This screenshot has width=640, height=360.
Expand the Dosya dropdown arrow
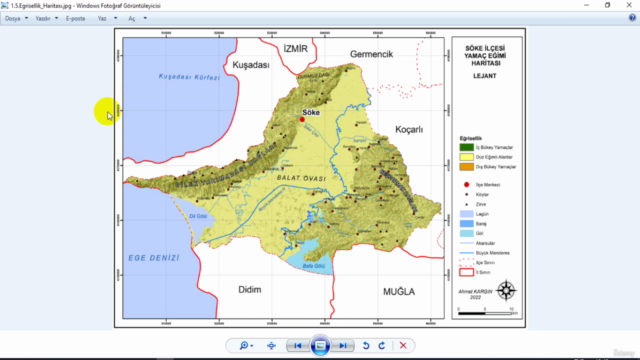27,18
